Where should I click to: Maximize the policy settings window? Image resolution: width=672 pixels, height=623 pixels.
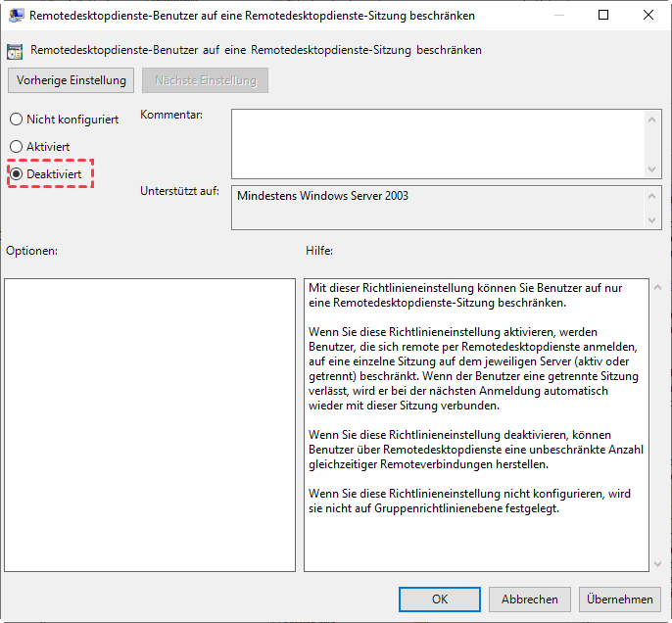coord(603,16)
